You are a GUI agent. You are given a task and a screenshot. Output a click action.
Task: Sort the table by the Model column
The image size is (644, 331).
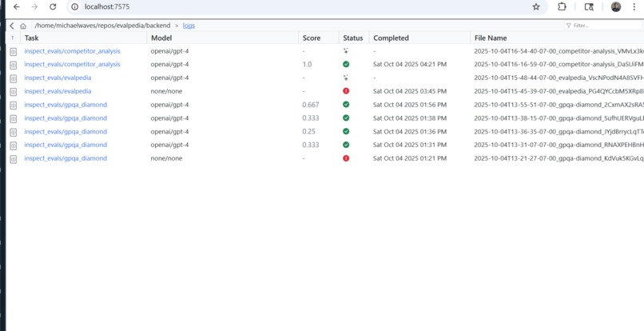tap(161, 38)
